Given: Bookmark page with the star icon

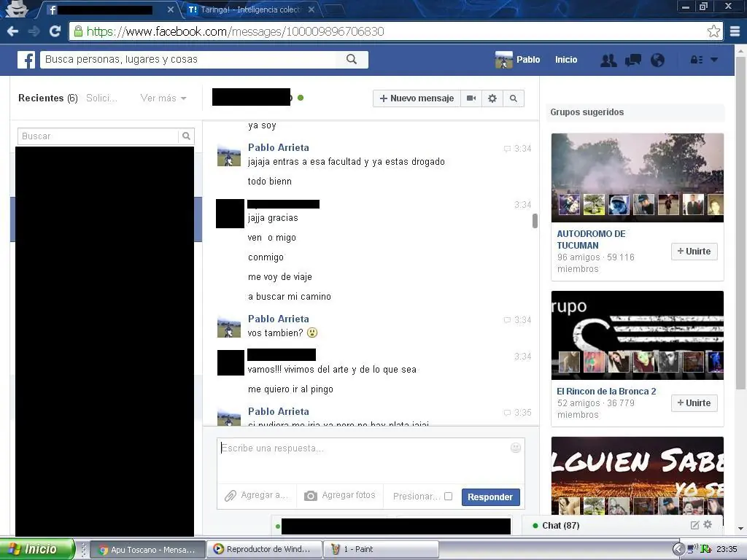Looking at the screenshot, I should 713,31.
